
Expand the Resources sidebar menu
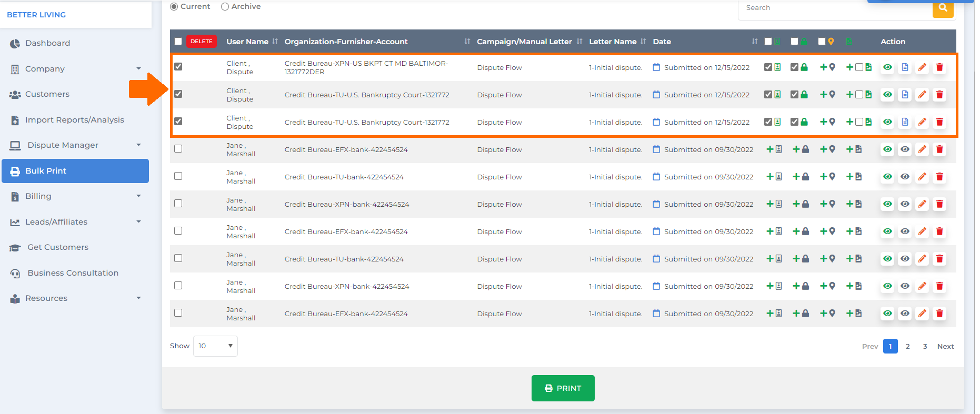coord(76,298)
